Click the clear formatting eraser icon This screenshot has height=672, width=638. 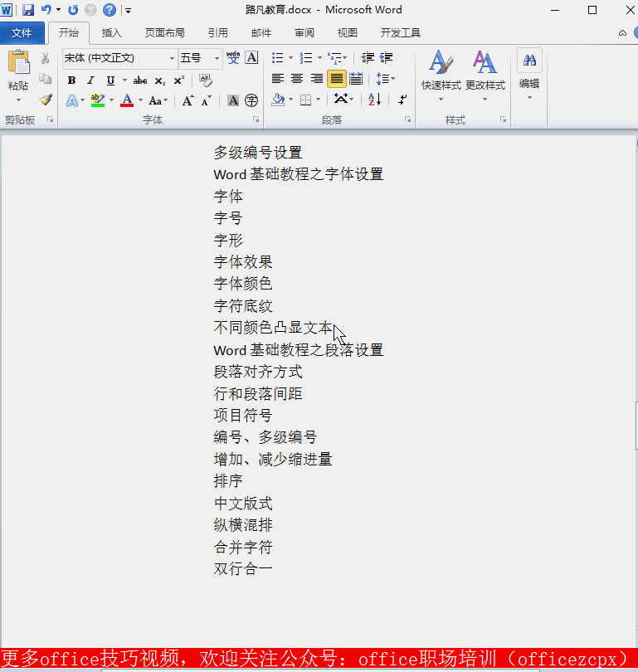[206, 80]
